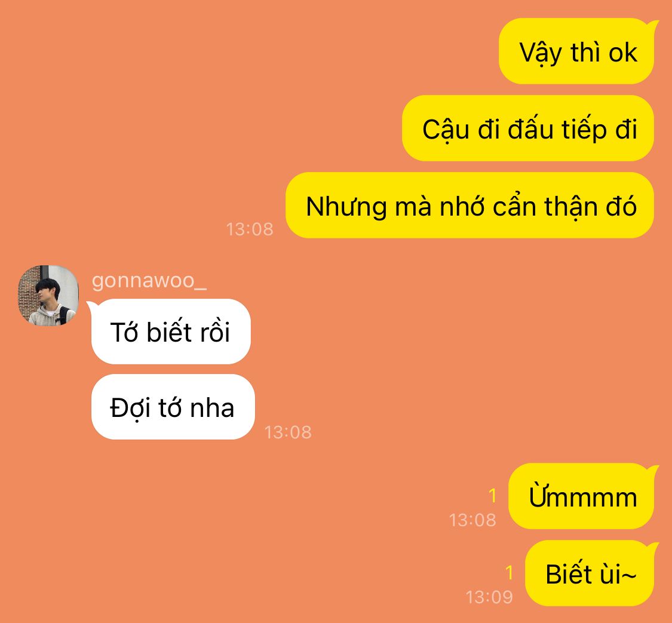Viewport: 672px width, 623px height.
Task: Select the "Biết ùi~" message bubble
Action: click(590, 573)
